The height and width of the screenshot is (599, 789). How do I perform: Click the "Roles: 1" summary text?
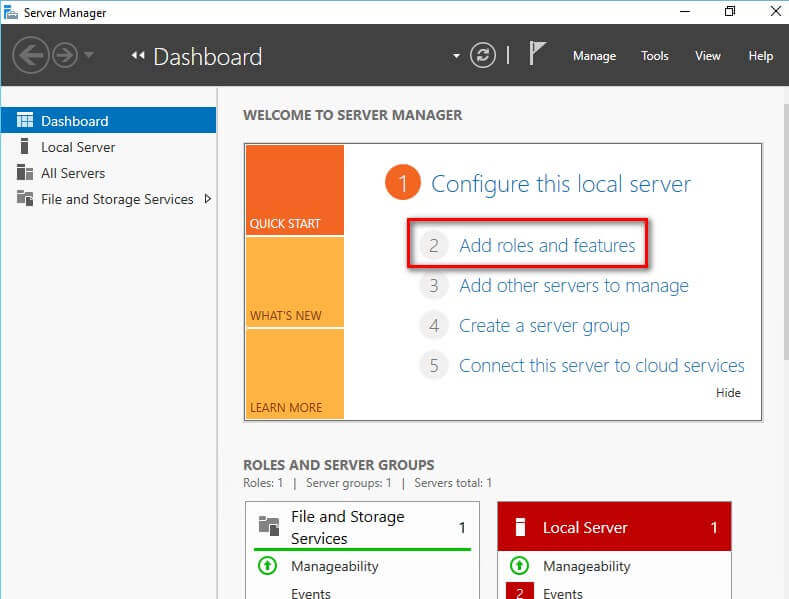[263, 483]
